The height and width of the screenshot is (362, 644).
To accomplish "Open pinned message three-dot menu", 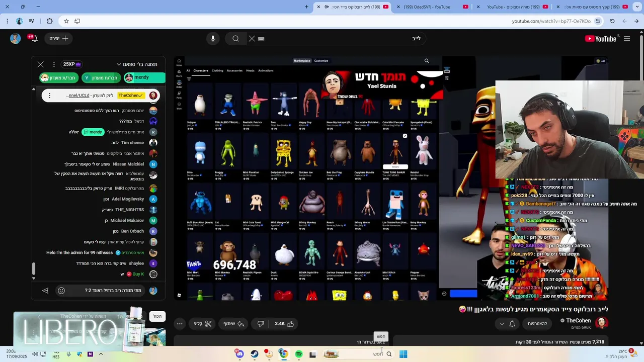I will pyautogui.click(x=49, y=95).
